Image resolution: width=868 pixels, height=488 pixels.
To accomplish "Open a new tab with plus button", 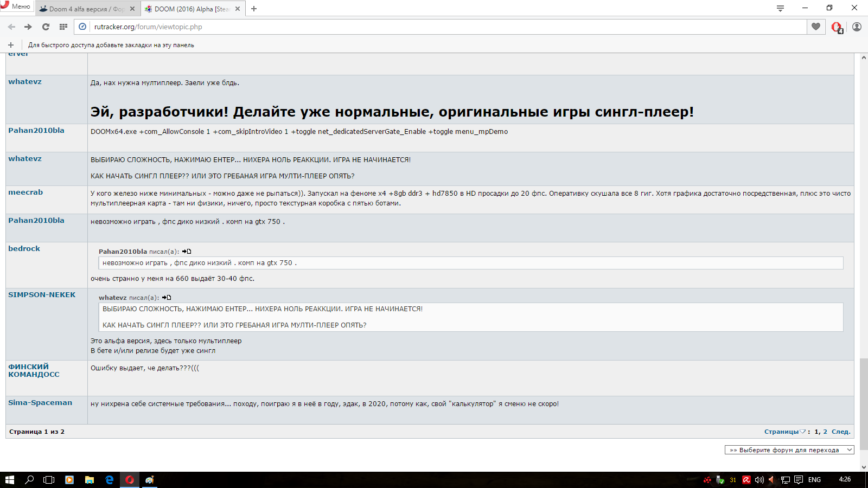I will point(254,9).
